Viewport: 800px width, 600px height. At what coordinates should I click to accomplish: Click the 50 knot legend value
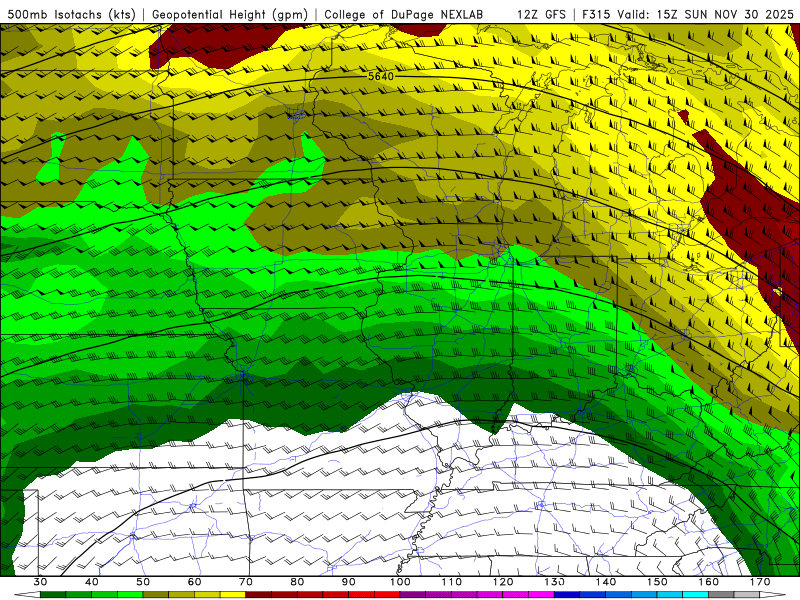[143, 582]
